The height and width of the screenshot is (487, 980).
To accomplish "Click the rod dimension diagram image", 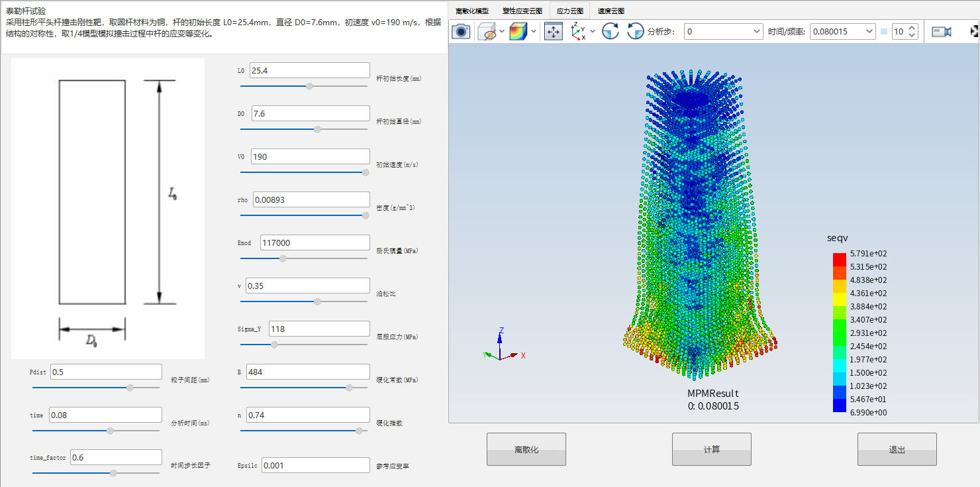I will click(x=108, y=209).
